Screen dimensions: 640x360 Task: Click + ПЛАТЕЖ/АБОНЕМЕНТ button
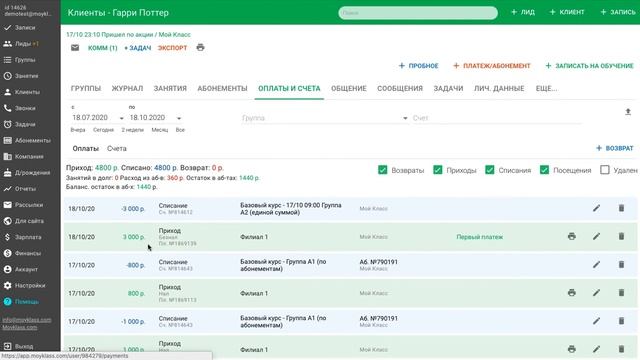[x=492, y=66]
